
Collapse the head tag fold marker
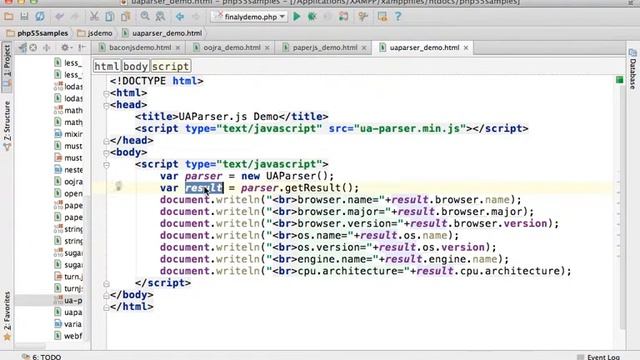(106, 105)
